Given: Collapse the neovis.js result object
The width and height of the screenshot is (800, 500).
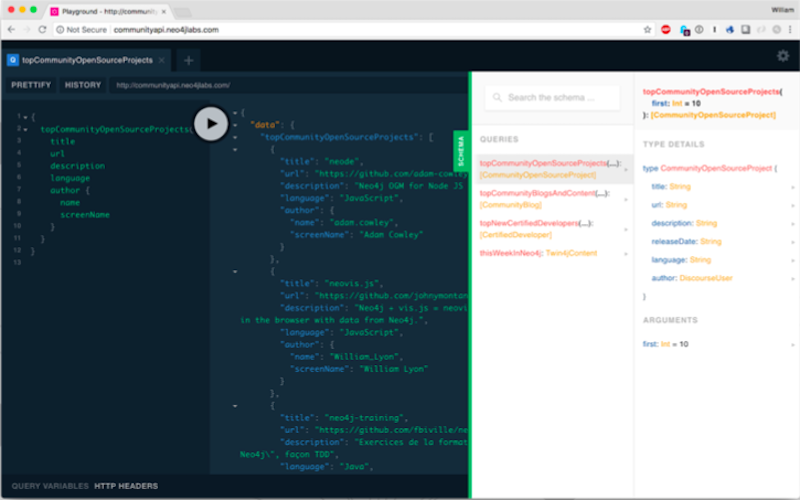Looking at the screenshot, I should tap(235, 271).
